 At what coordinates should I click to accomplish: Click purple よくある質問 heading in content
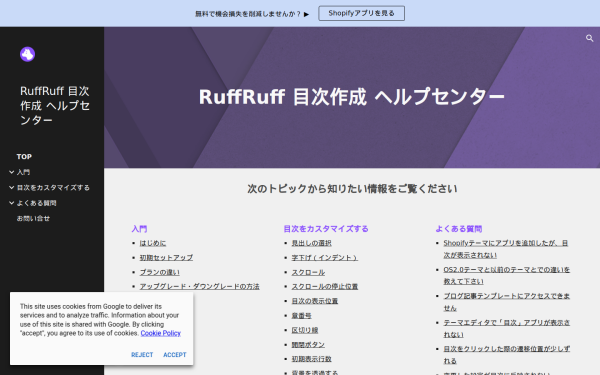point(458,229)
